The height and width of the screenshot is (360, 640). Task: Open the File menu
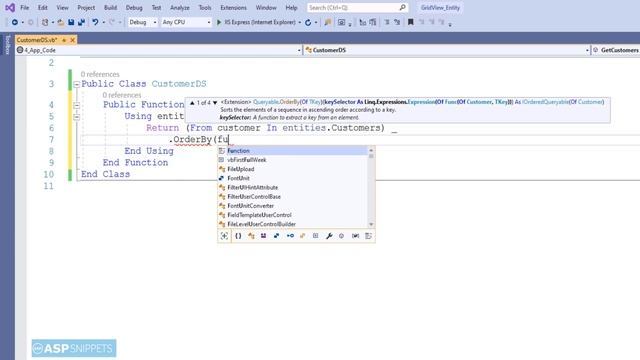click(x=24, y=8)
